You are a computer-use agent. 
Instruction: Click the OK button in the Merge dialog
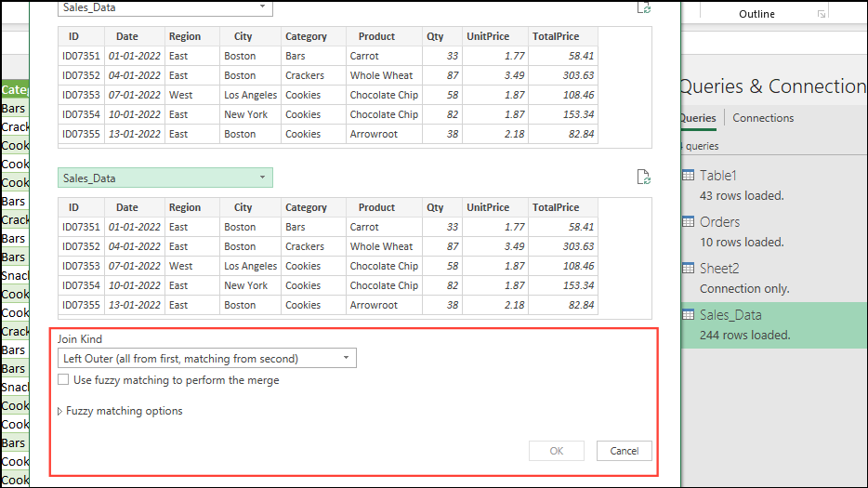coord(556,451)
